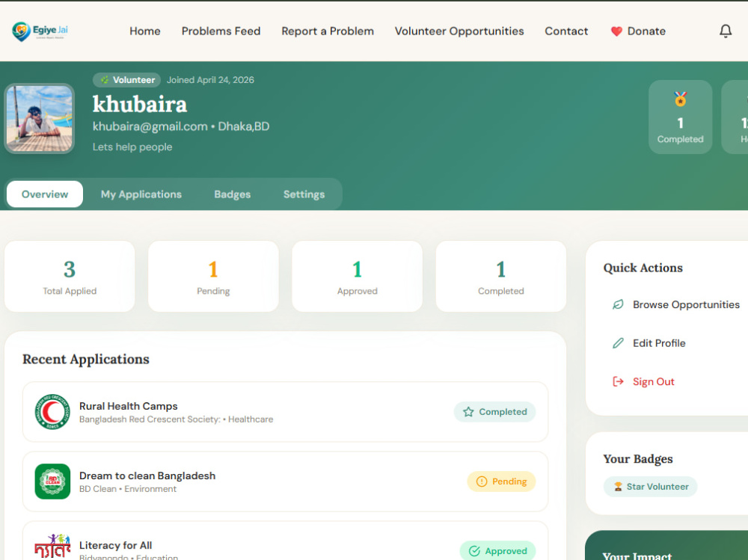Screen dimensions: 748x560
Task: Click the Total Applied stat card
Action: [70, 276]
